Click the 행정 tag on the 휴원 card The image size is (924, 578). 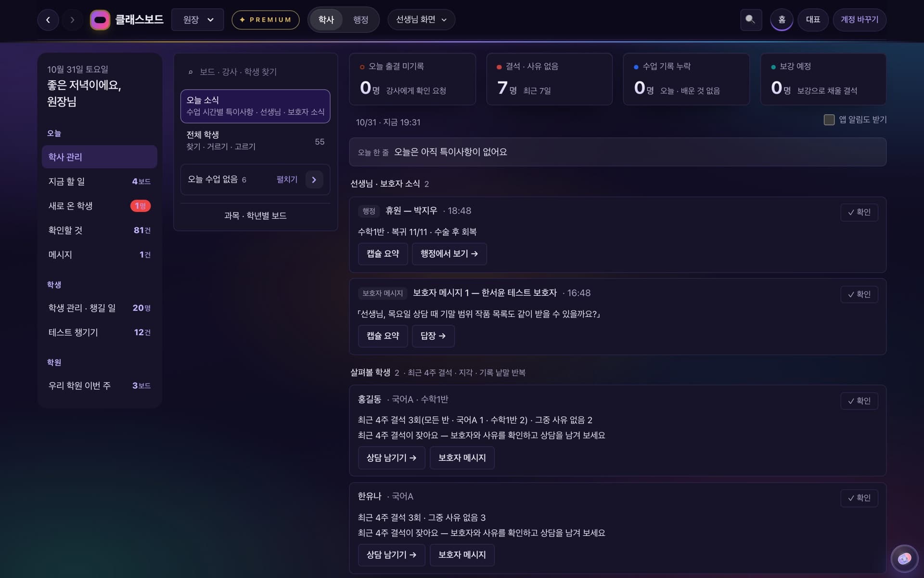tap(369, 211)
